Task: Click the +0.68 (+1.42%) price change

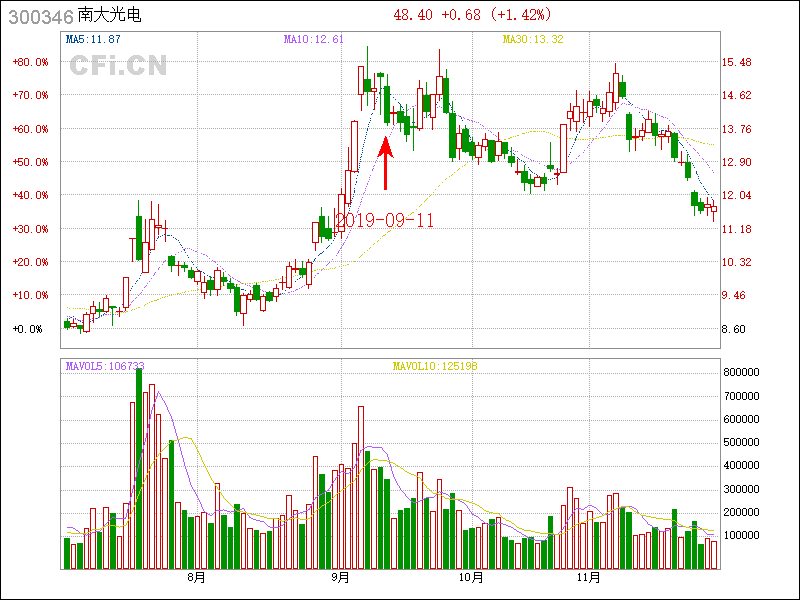Action: (497, 15)
